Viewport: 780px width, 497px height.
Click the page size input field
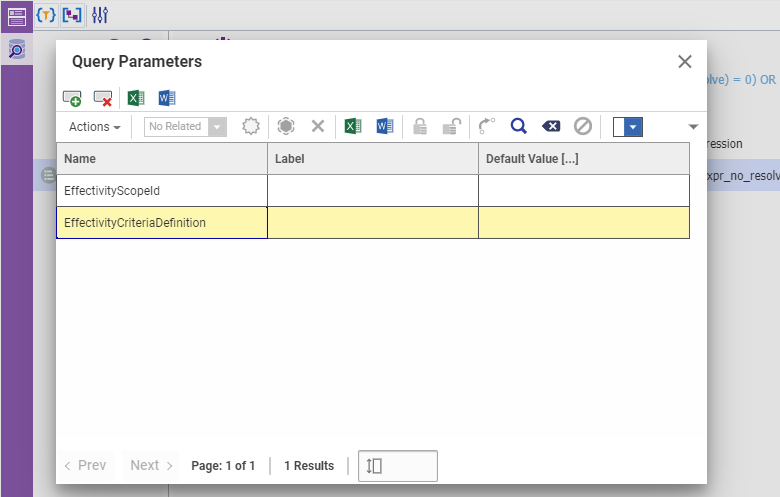tap(398, 466)
